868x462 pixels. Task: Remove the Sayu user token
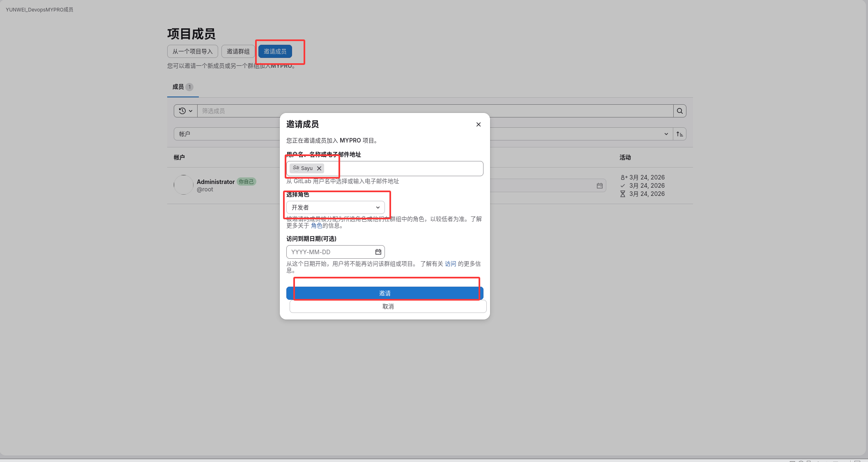click(319, 168)
